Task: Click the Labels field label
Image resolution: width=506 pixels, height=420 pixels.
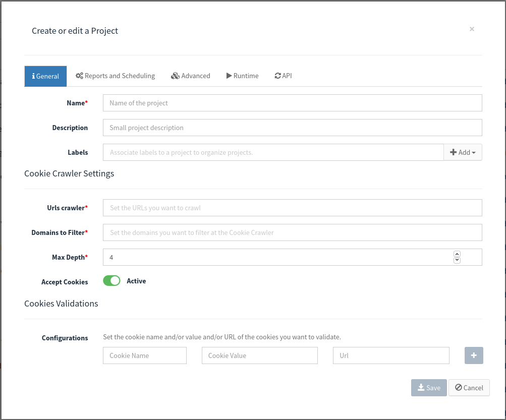Action: [x=78, y=152]
